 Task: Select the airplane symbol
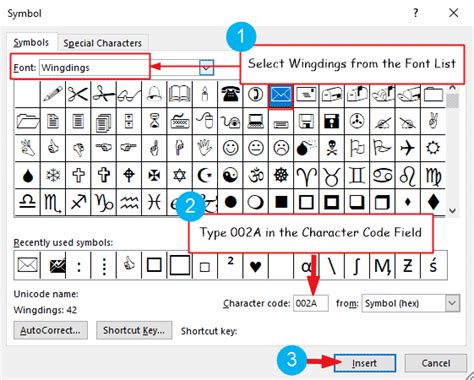[407, 148]
